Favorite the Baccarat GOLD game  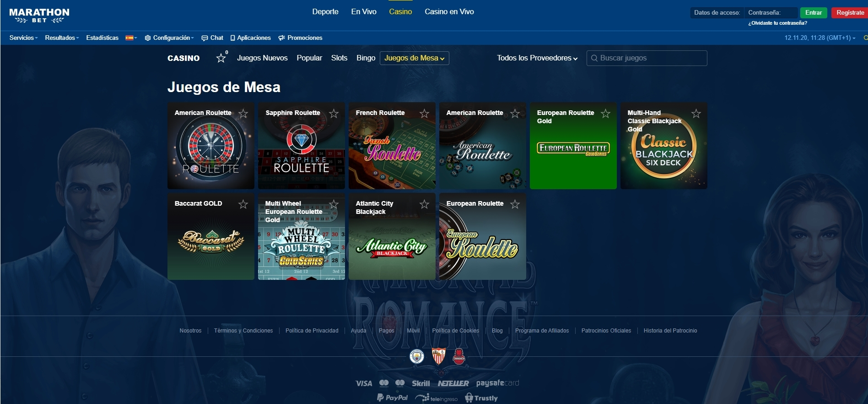pos(243,204)
